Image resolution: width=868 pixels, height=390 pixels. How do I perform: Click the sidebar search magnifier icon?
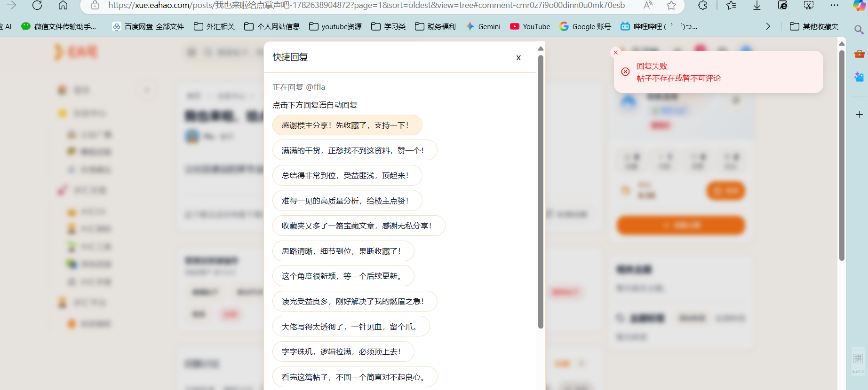[x=859, y=30]
